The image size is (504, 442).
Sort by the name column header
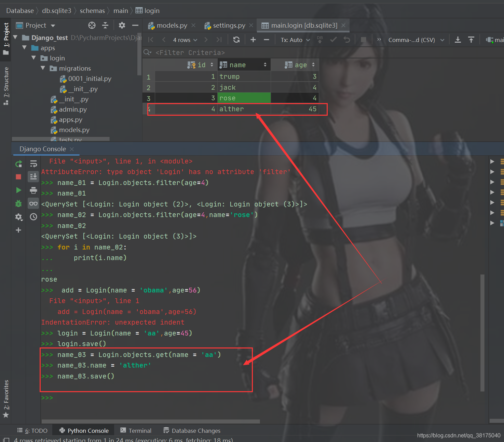[244, 65]
